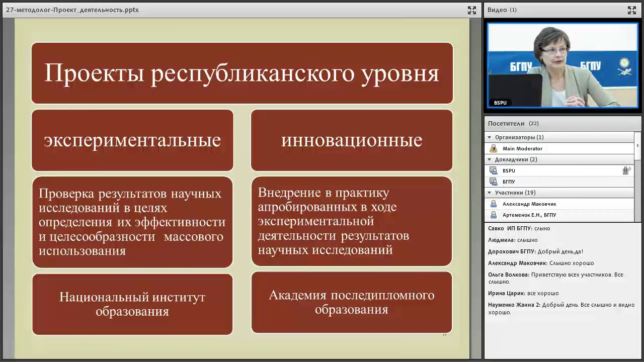Click chat message from Людмила: слышно
Image resolution: width=644 pixels, height=362 pixels.
(513, 240)
